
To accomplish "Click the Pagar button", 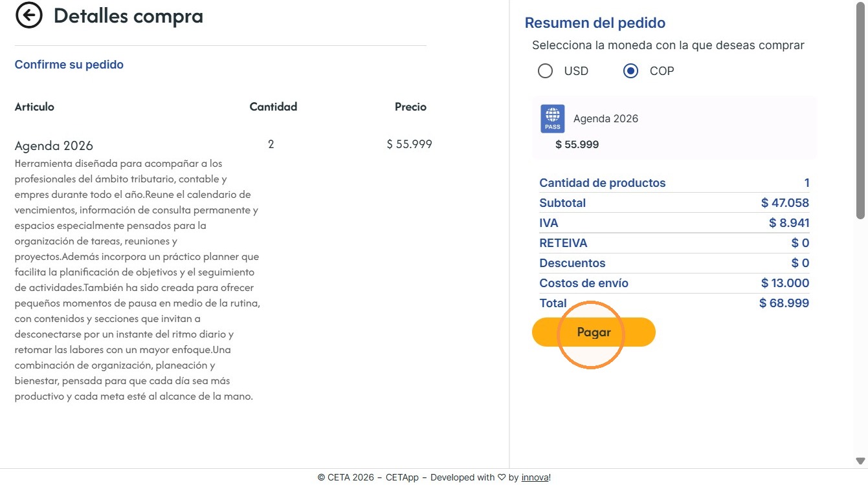I will (594, 332).
